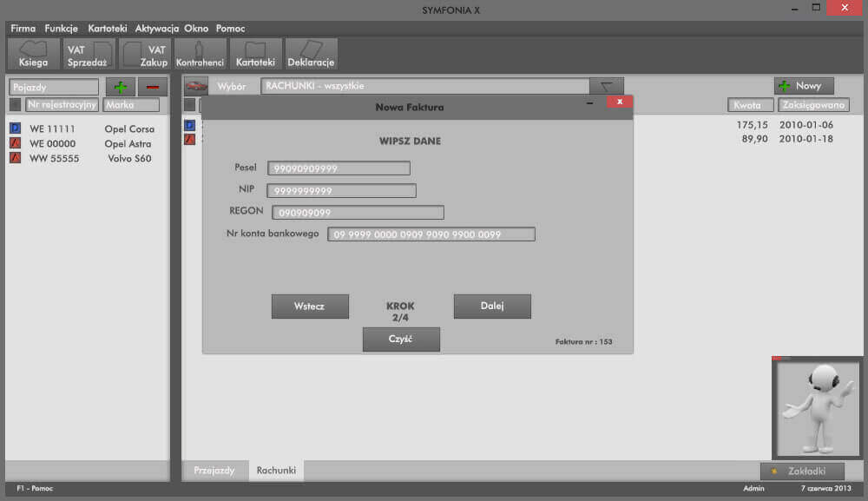The width and height of the screenshot is (868, 501).
Task: Open the Księga toolbar module
Action: tap(33, 54)
